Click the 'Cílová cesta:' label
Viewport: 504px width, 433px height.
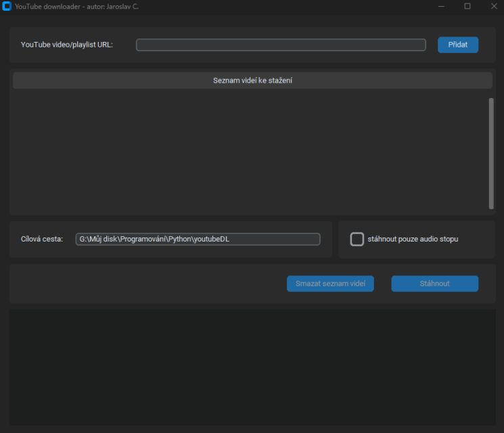click(x=42, y=239)
